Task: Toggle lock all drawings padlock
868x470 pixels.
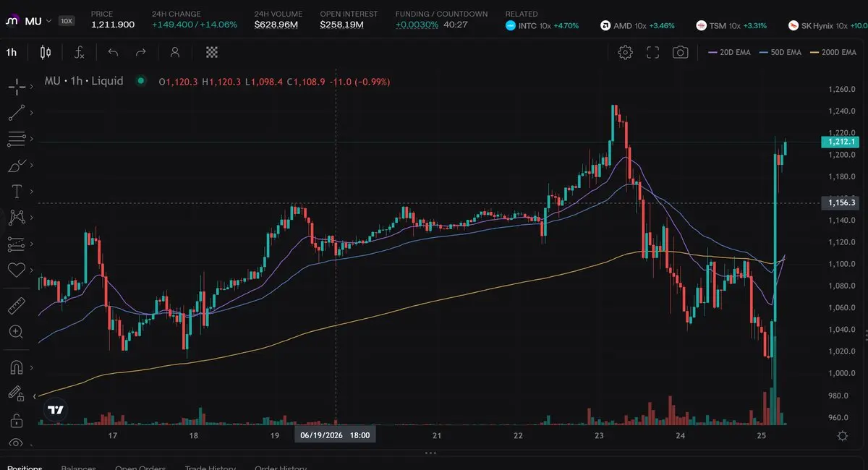Action: tap(17, 420)
